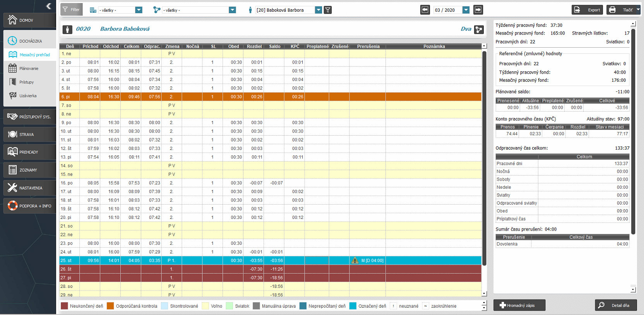Collapse the left sidebar with the chevron
This screenshot has width=644, height=315.
coord(48,6)
